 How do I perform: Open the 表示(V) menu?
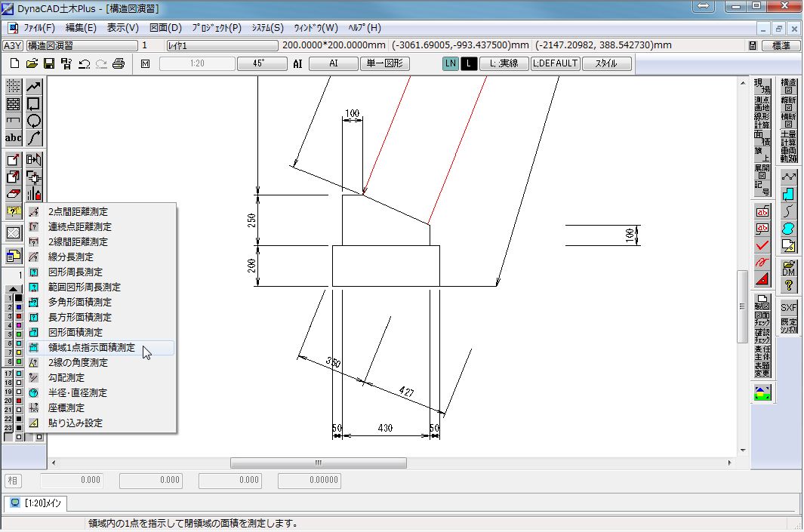pos(122,28)
